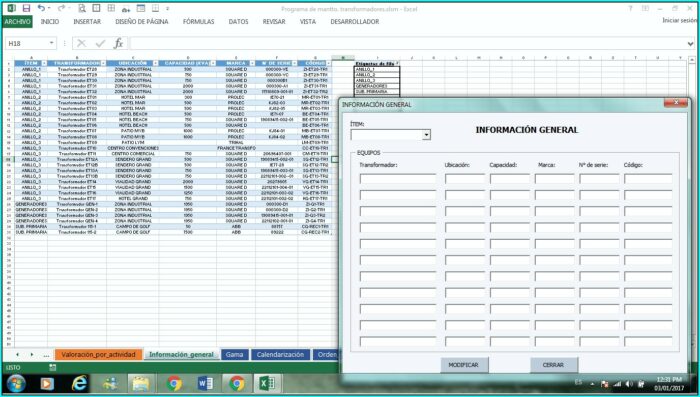Open the Name Box dropdown showing H18
Screen dimensions: 700x397
52,43
